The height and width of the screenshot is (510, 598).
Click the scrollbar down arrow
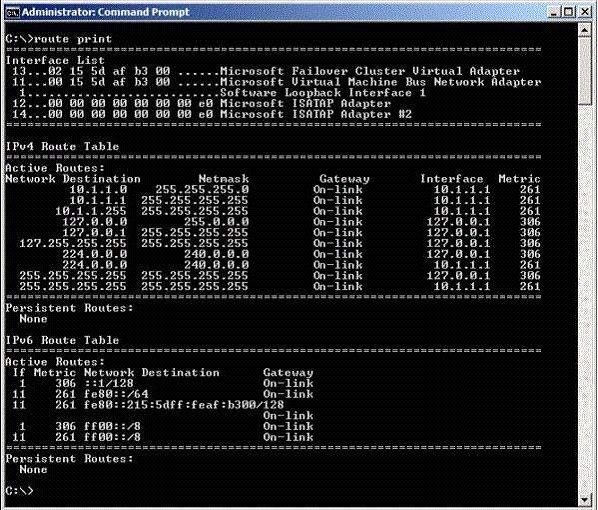(585, 499)
